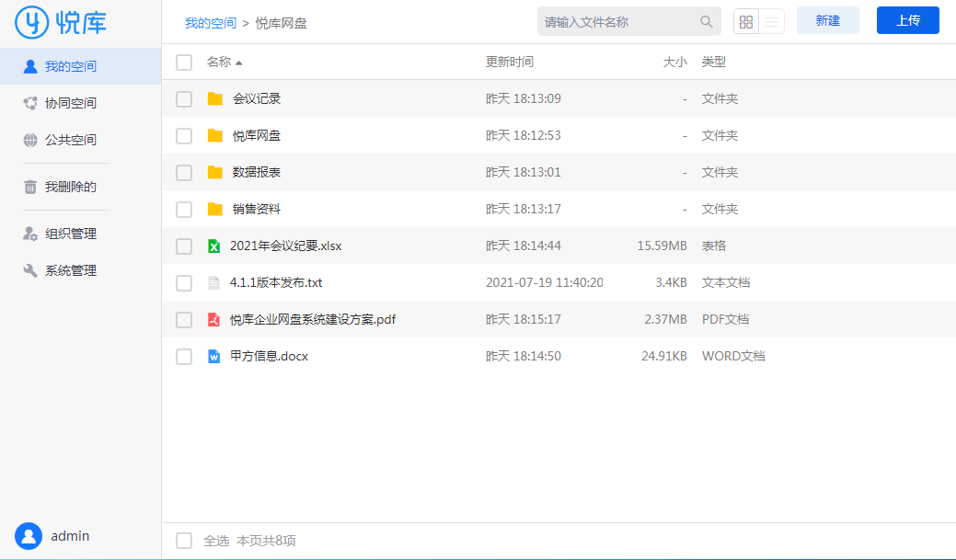This screenshot has height=560, width=956.
Task: Toggle the bottom 全选 checkbox
Action: point(184,541)
